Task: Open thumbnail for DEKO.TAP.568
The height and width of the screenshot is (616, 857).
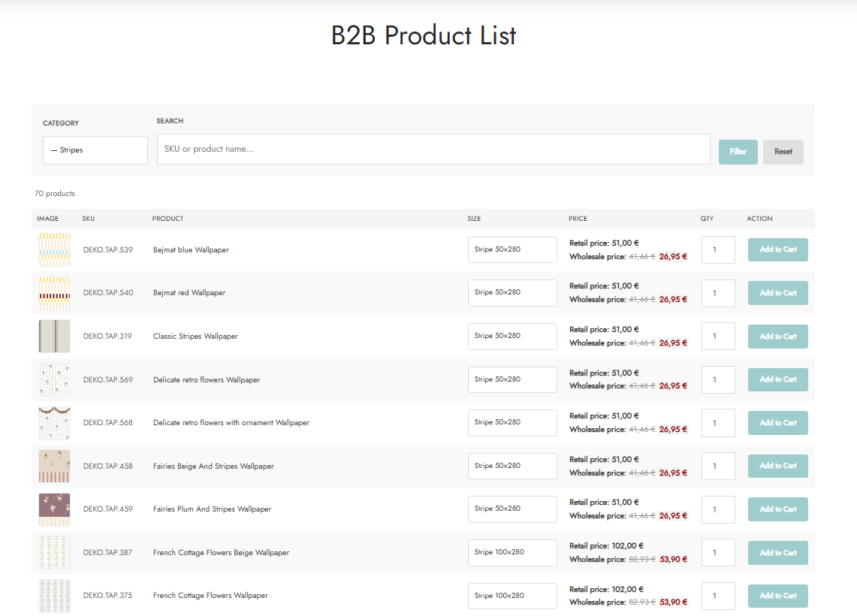Action: click(x=55, y=422)
